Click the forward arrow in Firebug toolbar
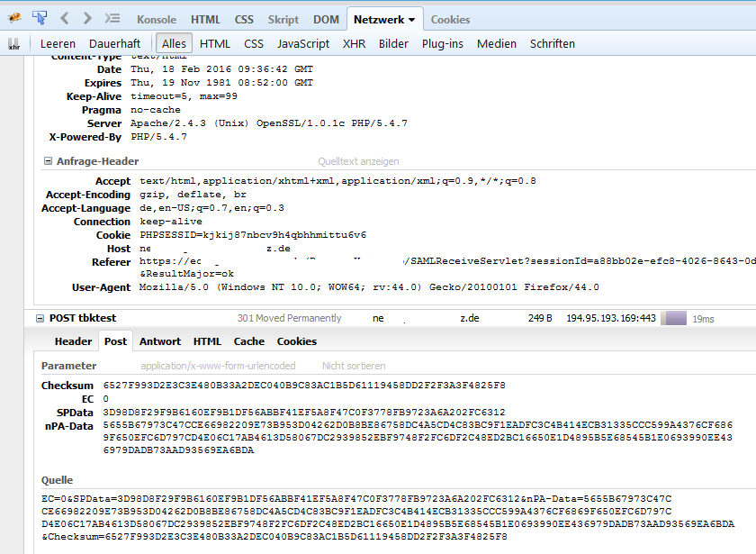This screenshot has width=756, height=554. tap(86, 18)
